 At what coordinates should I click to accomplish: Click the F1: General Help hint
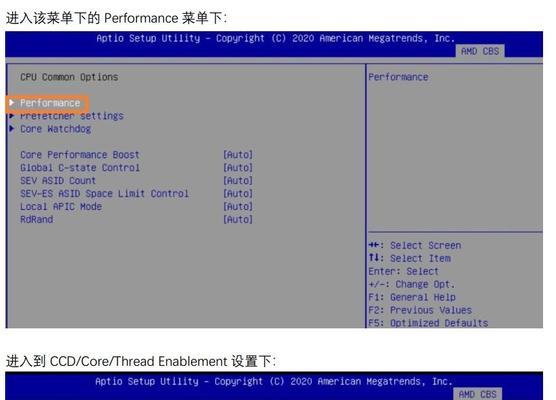tap(412, 298)
